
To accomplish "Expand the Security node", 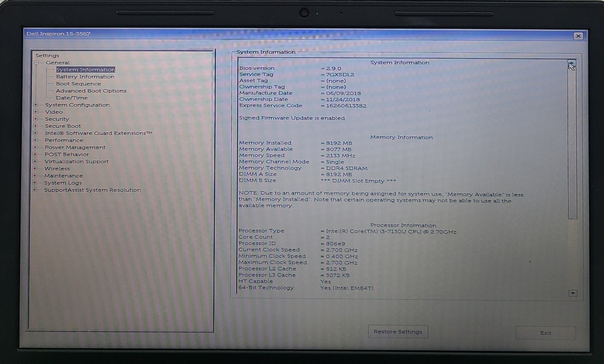I will 35,119.
